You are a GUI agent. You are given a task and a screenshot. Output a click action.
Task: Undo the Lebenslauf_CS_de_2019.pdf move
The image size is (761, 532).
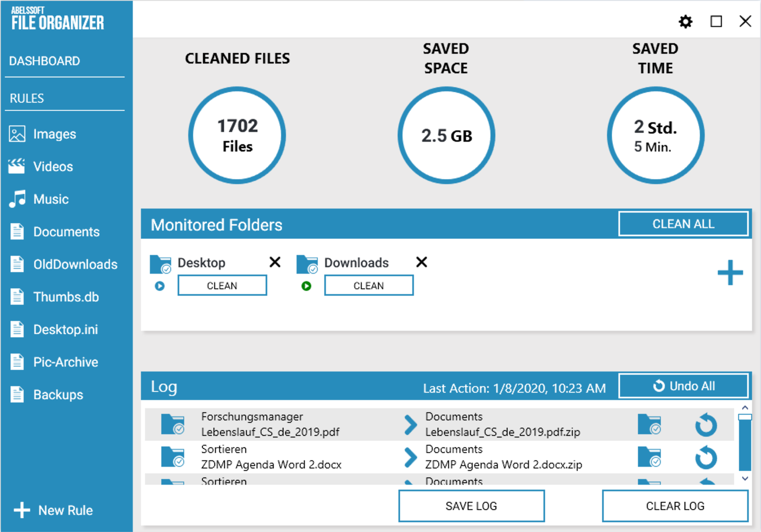[x=706, y=425]
